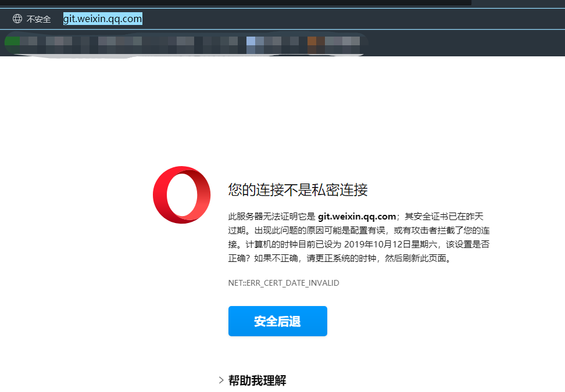Image resolution: width=565 pixels, height=392 pixels.
Task: Click the 您的连接不是私密连接 heading
Action: point(298,190)
